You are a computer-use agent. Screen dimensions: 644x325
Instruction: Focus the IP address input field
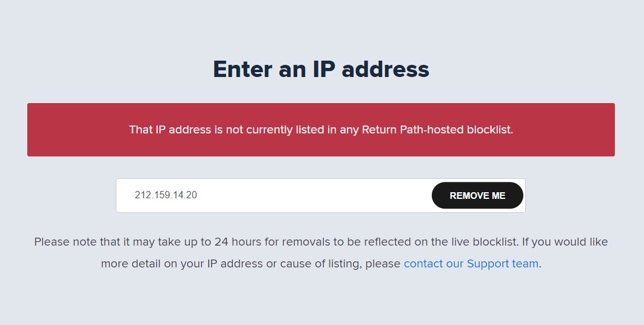click(x=273, y=196)
